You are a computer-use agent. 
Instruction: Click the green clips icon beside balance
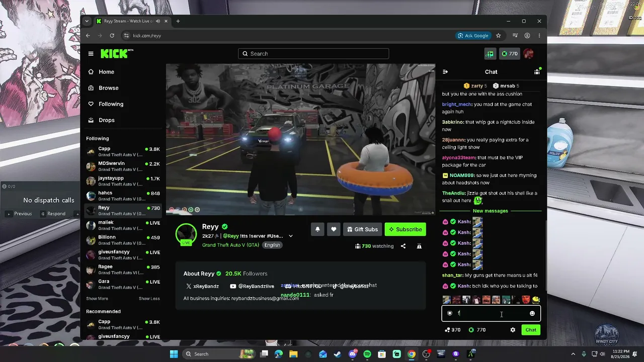(x=490, y=54)
